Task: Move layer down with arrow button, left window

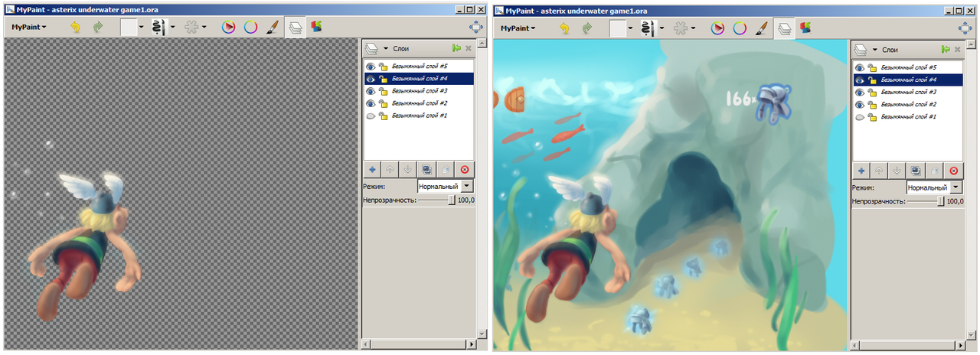Action: point(408,170)
